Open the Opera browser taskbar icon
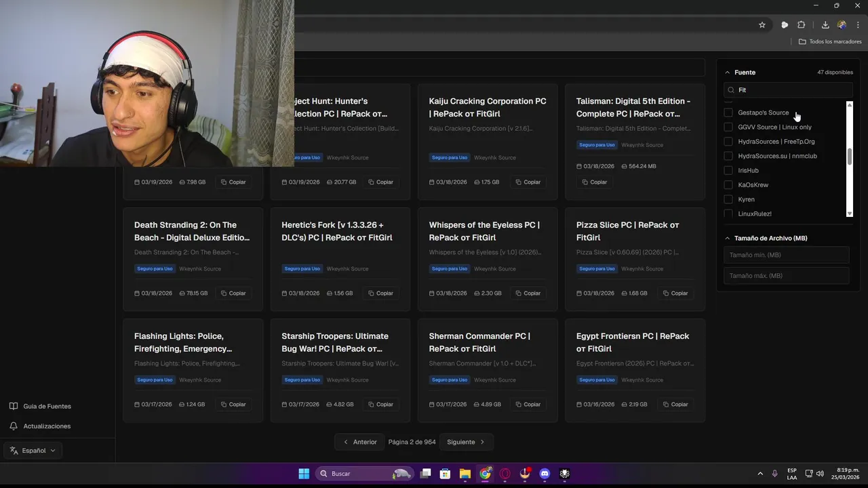 505,474
